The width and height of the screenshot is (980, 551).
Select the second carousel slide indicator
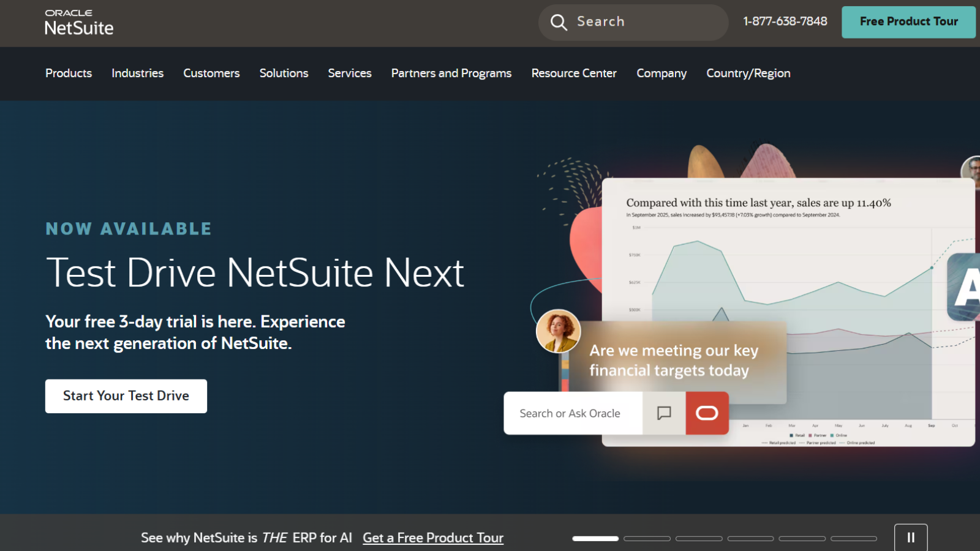pyautogui.click(x=647, y=539)
